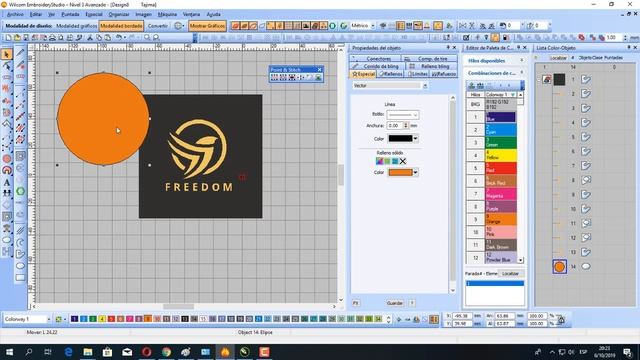The height and width of the screenshot is (360, 640).
Task: Click the Ellipse shape tool in left toolbox
Action: coord(20,266)
